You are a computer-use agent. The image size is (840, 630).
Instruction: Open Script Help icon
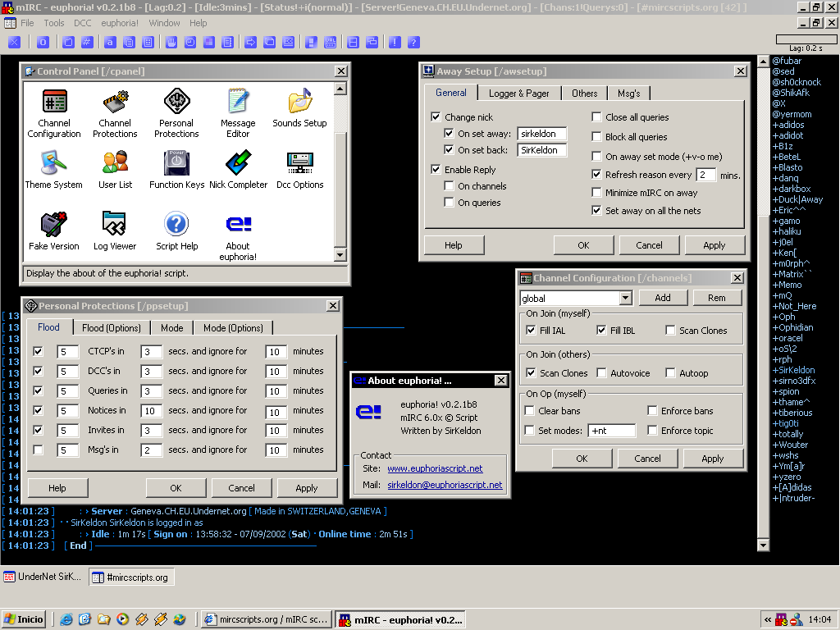click(x=177, y=231)
